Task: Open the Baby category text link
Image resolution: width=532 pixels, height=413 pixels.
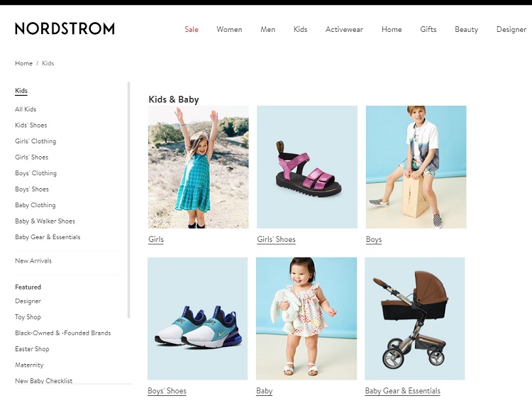Action: click(x=265, y=391)
